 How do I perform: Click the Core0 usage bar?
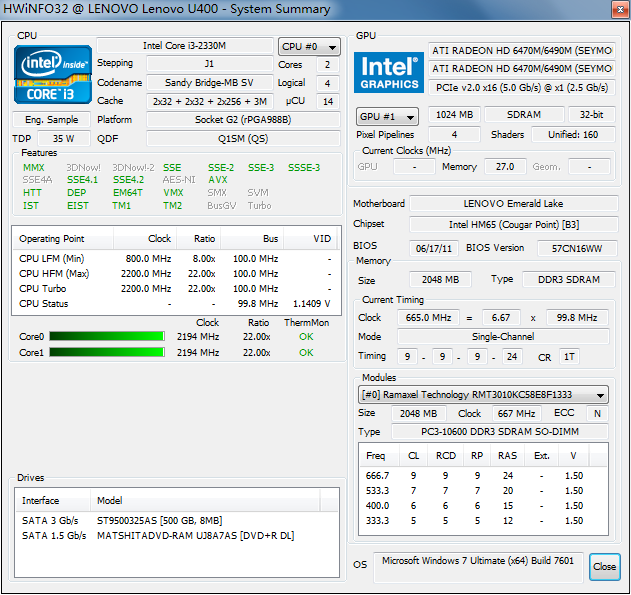(107, 337)
